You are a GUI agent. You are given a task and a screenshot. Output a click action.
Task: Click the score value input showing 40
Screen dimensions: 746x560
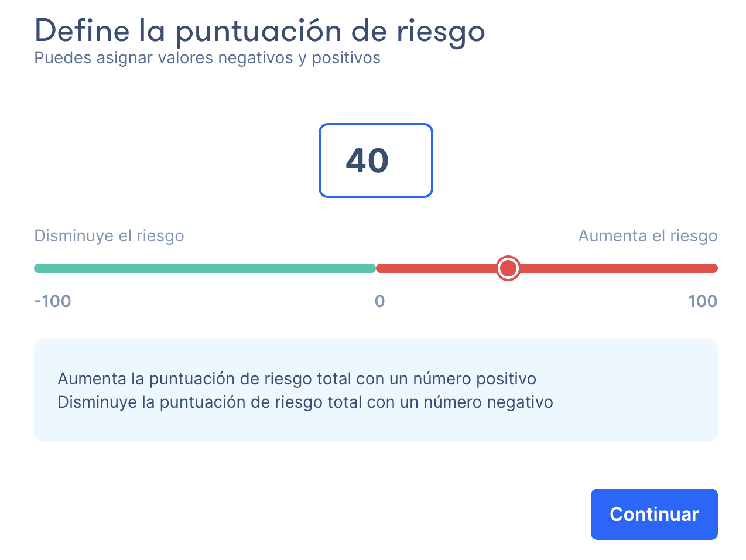(375, 161)
